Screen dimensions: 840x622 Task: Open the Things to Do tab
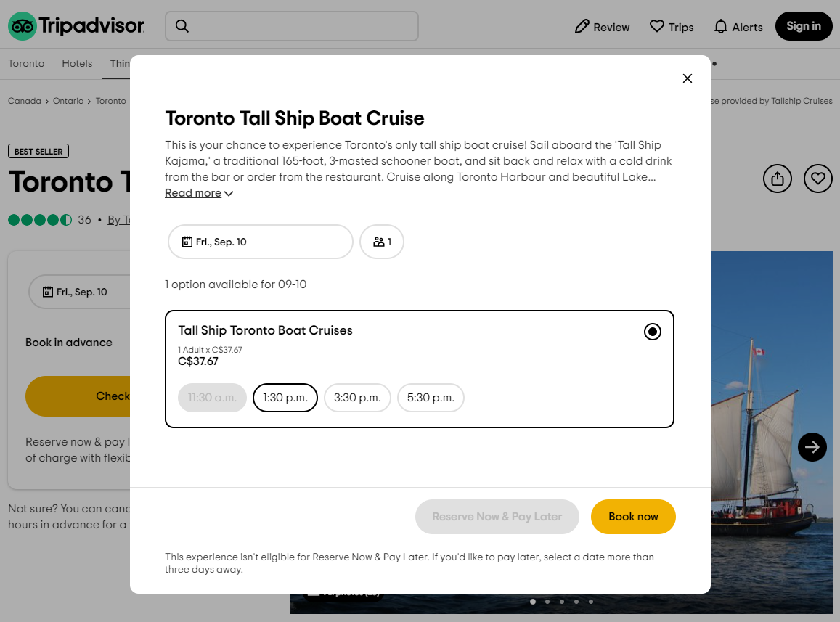120,63
